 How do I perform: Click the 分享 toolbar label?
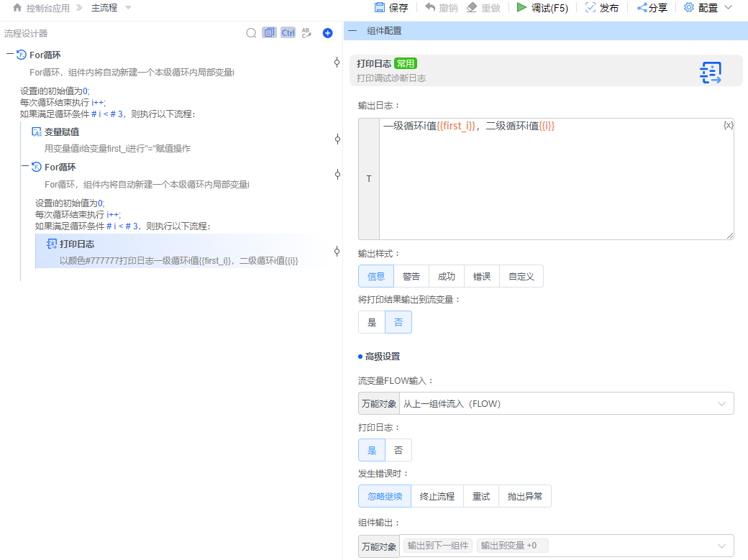coord(658,8)
